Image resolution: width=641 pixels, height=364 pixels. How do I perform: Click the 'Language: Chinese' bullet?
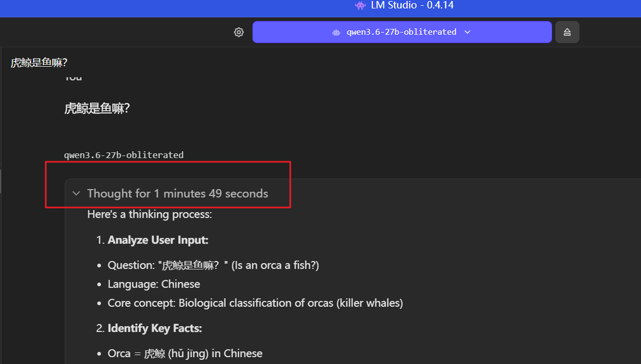point(154,284)
